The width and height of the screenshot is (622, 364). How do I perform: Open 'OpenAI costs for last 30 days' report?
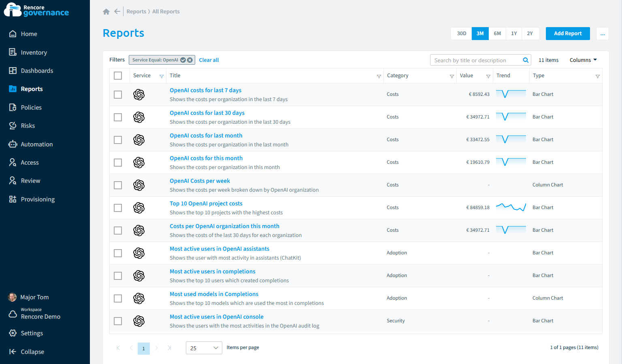(207, 113)
